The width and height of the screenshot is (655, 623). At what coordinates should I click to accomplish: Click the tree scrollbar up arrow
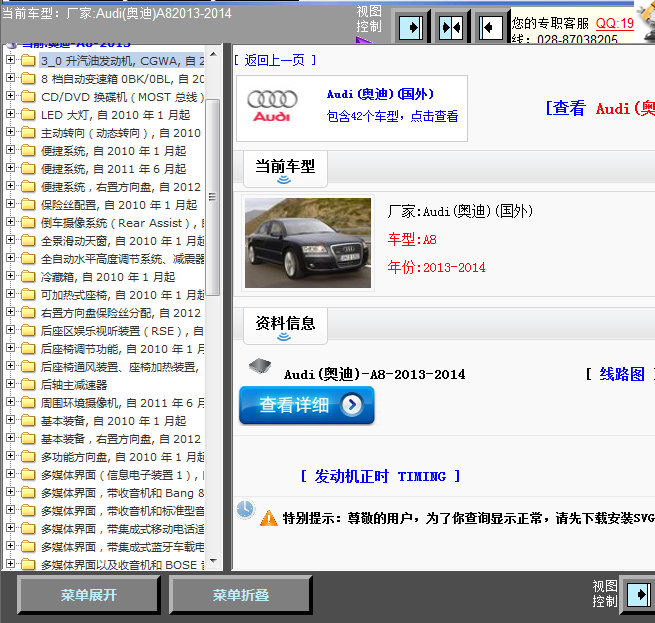(213, 54)
